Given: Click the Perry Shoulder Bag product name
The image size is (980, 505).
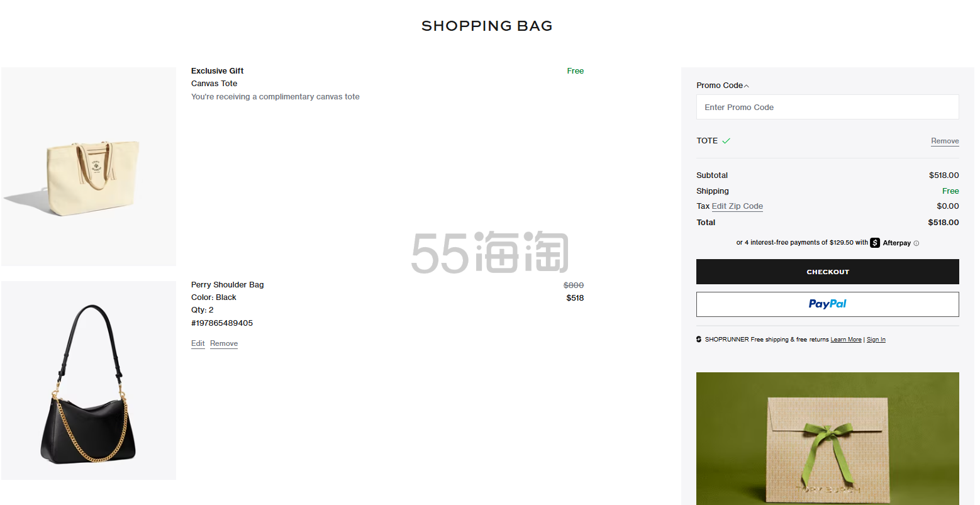Looking at the screenshot, I should [x=227, y=285].
